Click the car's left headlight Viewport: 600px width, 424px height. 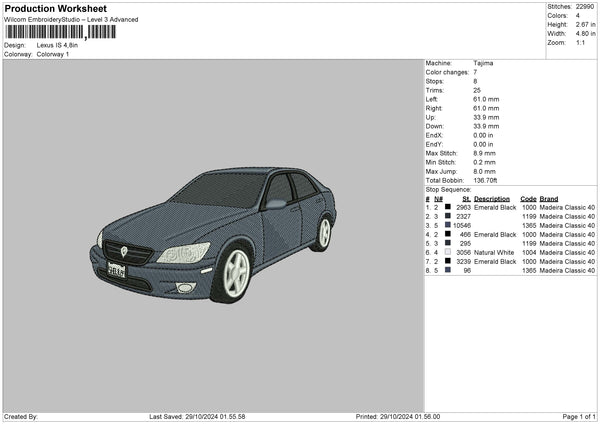185,252
